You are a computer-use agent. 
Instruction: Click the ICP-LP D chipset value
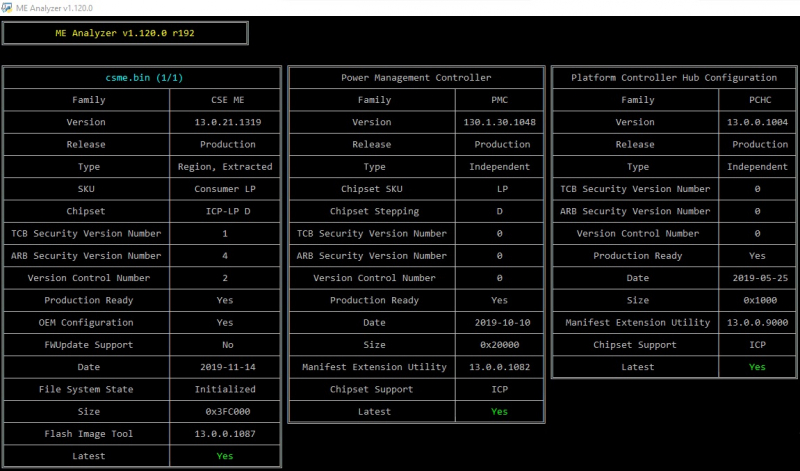coord(228,211)
